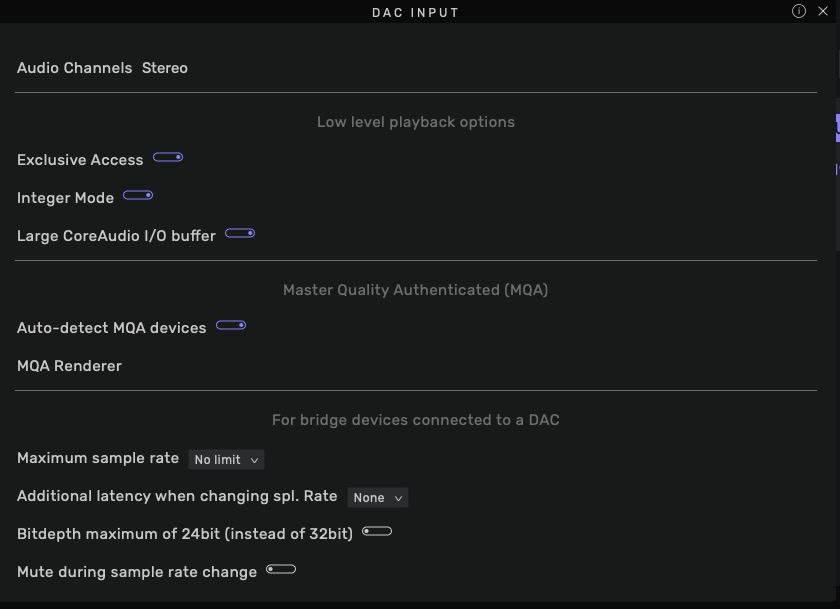Click the Maximum sample rate label

(x=98, y=458)
